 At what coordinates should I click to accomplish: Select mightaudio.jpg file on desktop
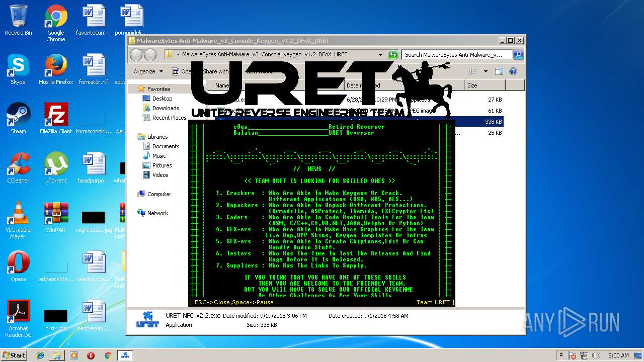pyautogui.click(x=94, y=221)
